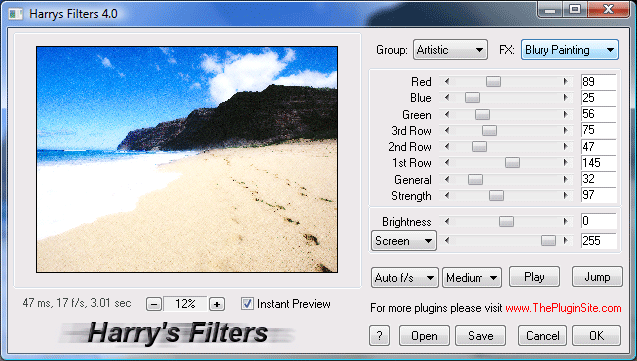The image size is (637, 361).
Task: Click the Strength slider thumb
Action: (x=496, y=196)
